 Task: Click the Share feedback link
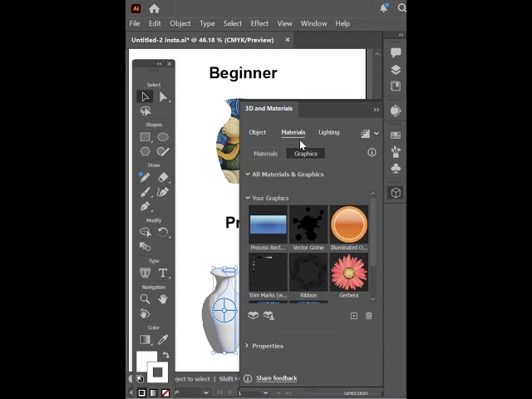coord(277,378)
